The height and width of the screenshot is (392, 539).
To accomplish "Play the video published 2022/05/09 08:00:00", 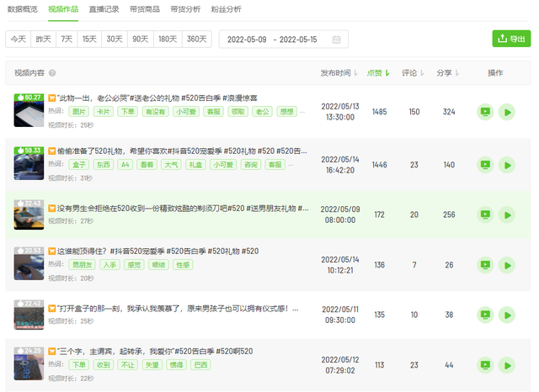I will [x=506, y=215].
